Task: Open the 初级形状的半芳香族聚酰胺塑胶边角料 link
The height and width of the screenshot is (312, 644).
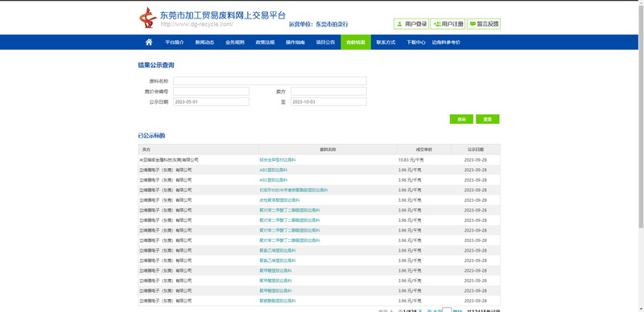Action: pyautogui.click(x=294, y=190)
